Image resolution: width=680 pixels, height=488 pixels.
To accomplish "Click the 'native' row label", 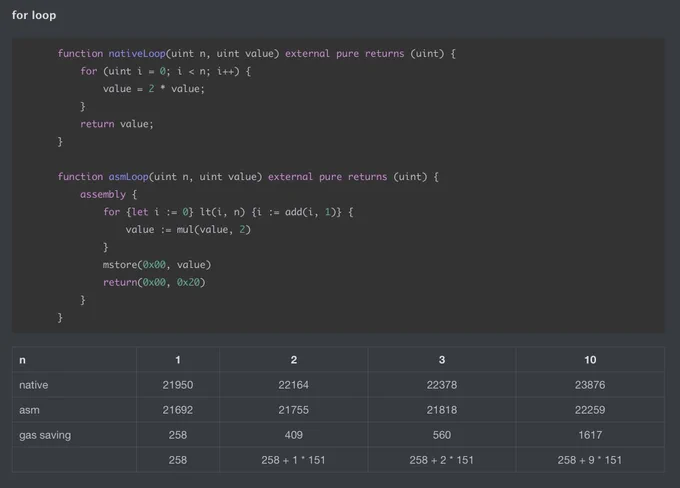I will [x=33, y=385].
